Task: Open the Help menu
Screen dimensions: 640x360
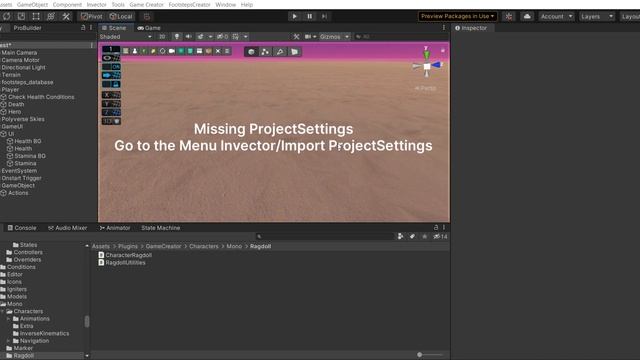Action: click(x=247, y=4)
